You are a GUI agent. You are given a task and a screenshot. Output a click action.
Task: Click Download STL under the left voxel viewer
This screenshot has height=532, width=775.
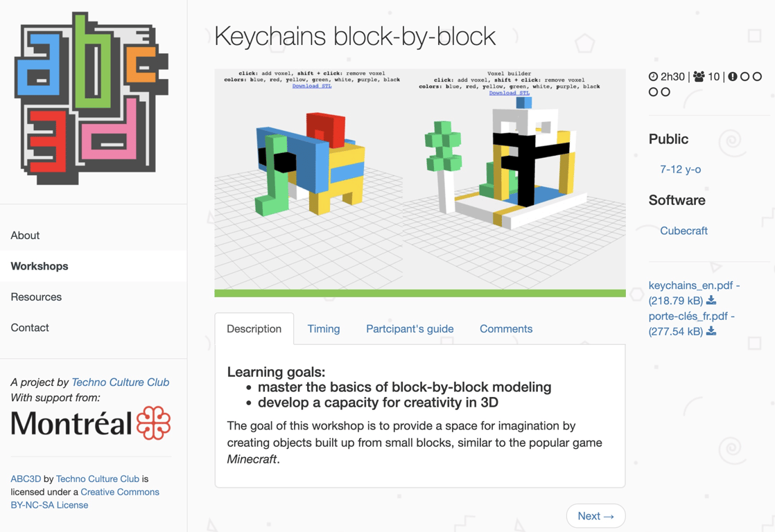point(312,86)
